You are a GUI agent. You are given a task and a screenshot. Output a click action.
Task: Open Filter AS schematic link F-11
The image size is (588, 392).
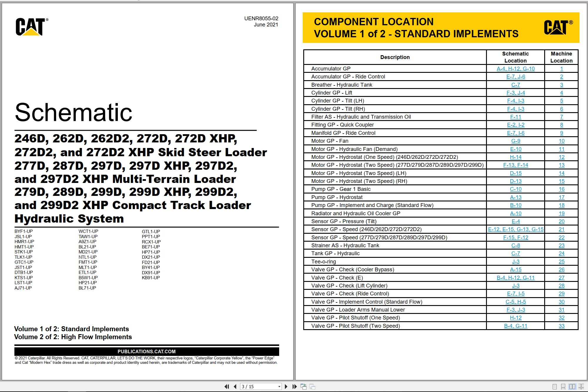pyautogui.click(x=515, y=117)
